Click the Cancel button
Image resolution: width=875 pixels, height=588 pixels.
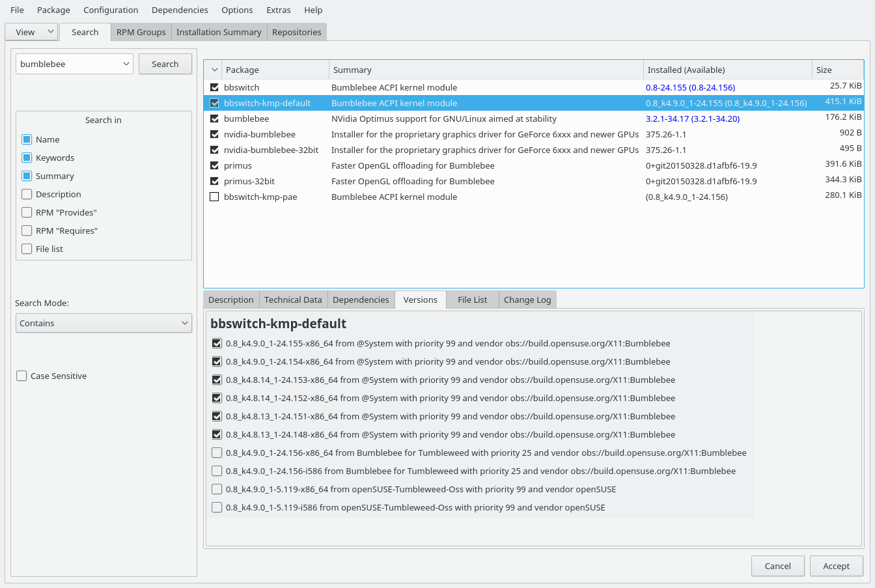(778, 566)
